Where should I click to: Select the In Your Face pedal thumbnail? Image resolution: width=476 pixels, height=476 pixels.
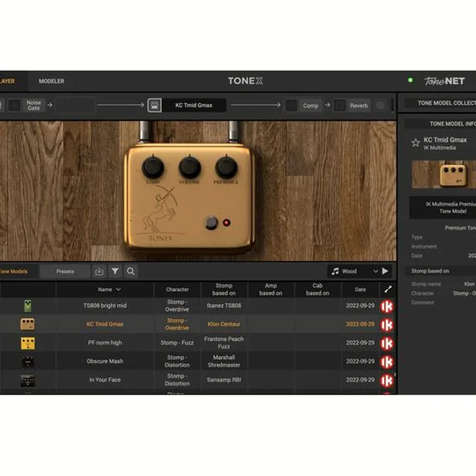[28, 380]
